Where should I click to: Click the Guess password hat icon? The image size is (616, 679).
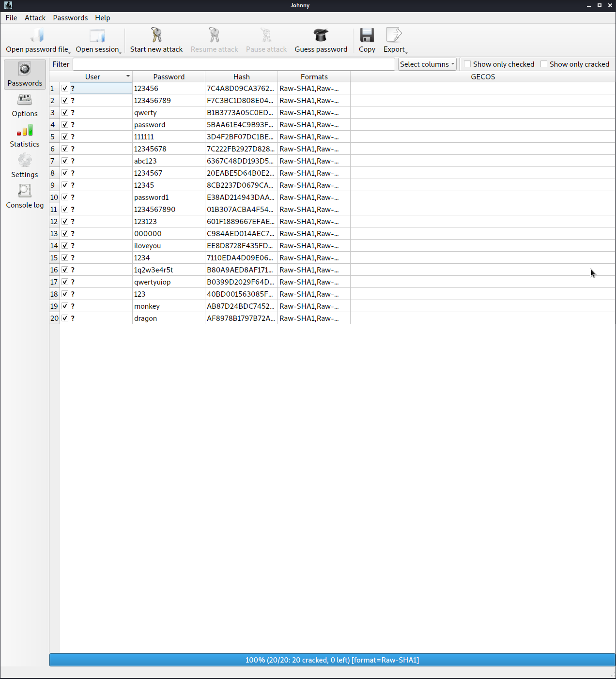pyautogui.click(x=321, y=35)
